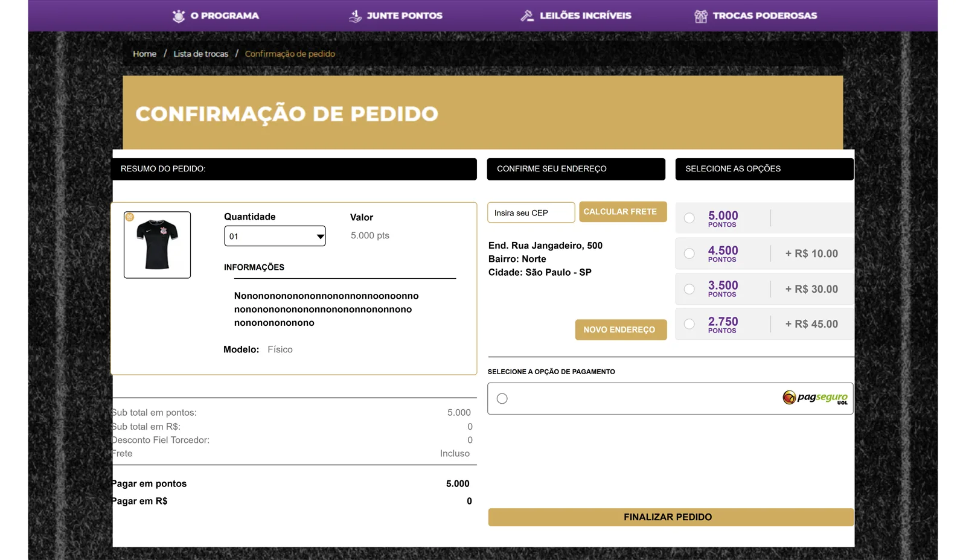Image resolution: width=966 pixels, height=560 pixels.
Task: Click the Sub total em R$ row
Action: (x=292, y=427)
